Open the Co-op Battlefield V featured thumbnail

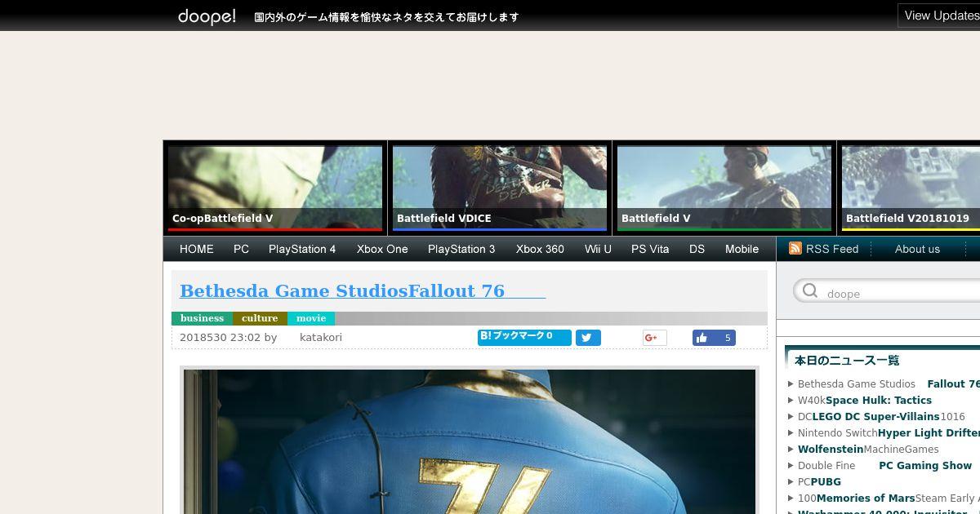coord(275,188)
